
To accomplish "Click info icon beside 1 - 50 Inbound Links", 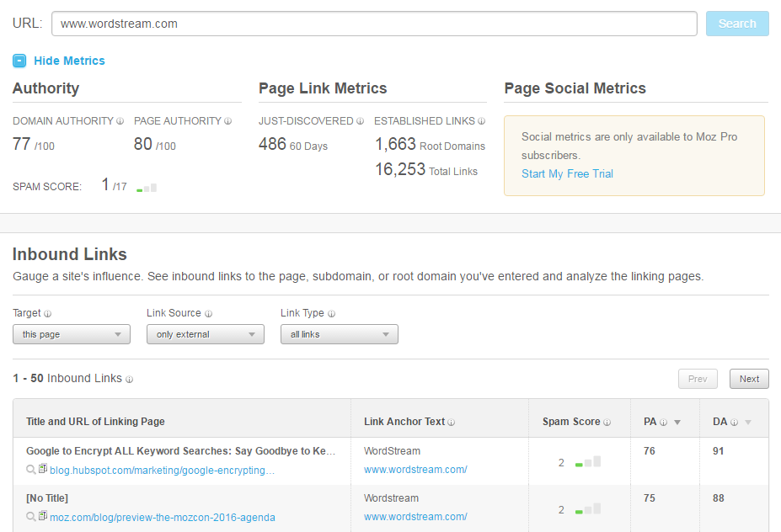I will (x=129, y=379).
